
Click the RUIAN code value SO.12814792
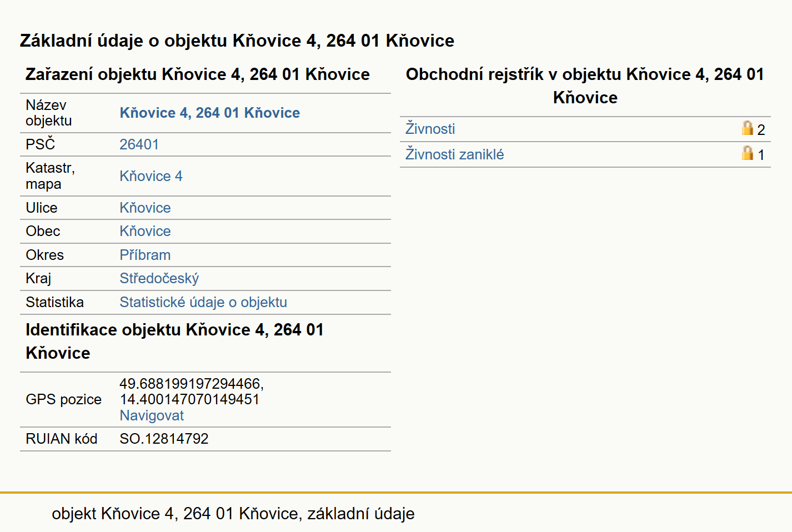point(164,439)
